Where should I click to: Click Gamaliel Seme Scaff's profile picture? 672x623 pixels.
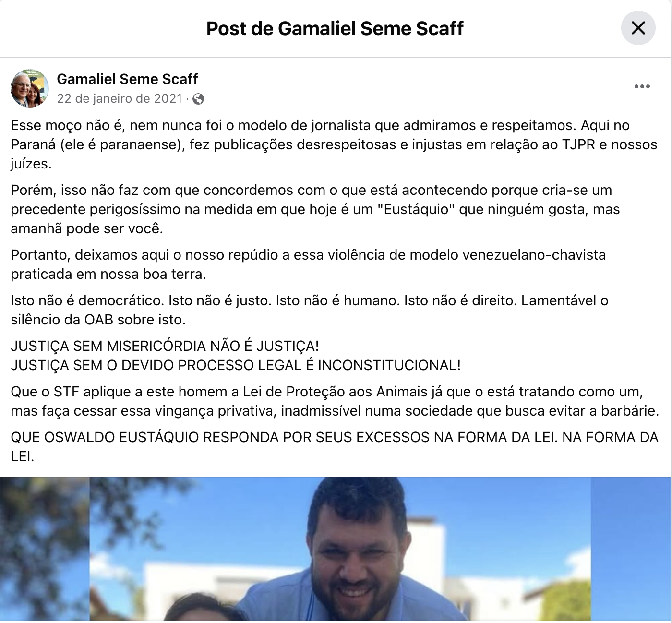click(30, 88)
